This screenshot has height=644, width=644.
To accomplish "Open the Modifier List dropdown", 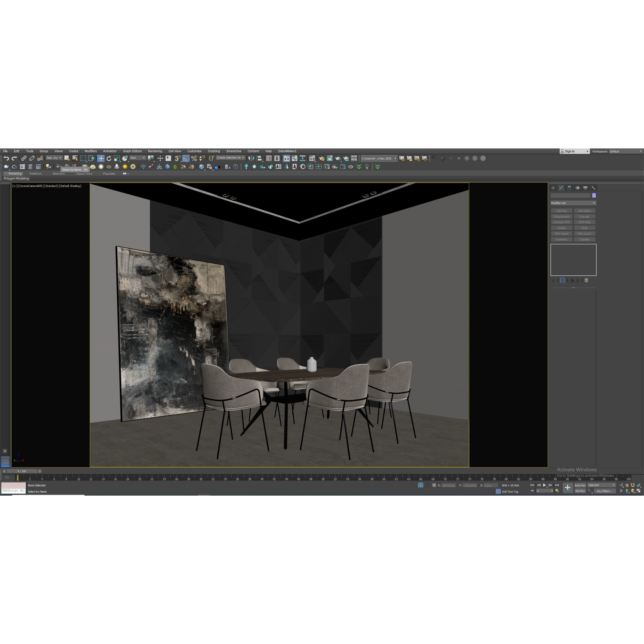I will (574, 203).
